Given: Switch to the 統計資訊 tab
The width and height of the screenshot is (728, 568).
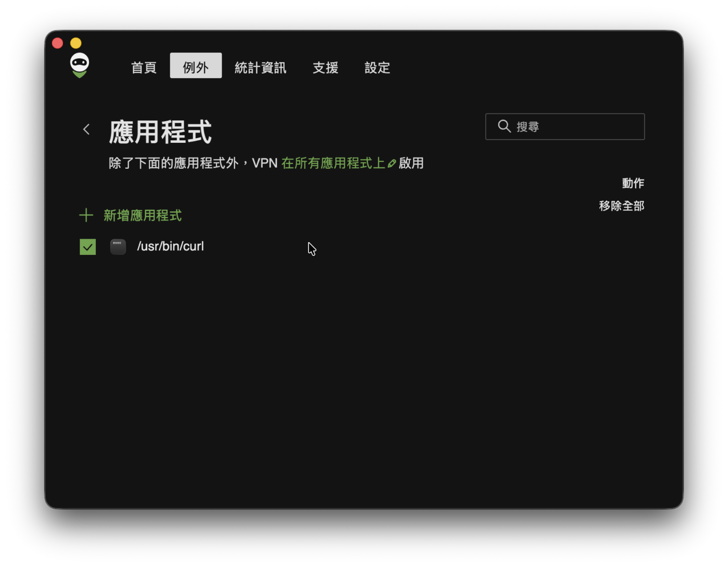Looking at the screenshot, I should pyautogui.click(x=261, y=68).
